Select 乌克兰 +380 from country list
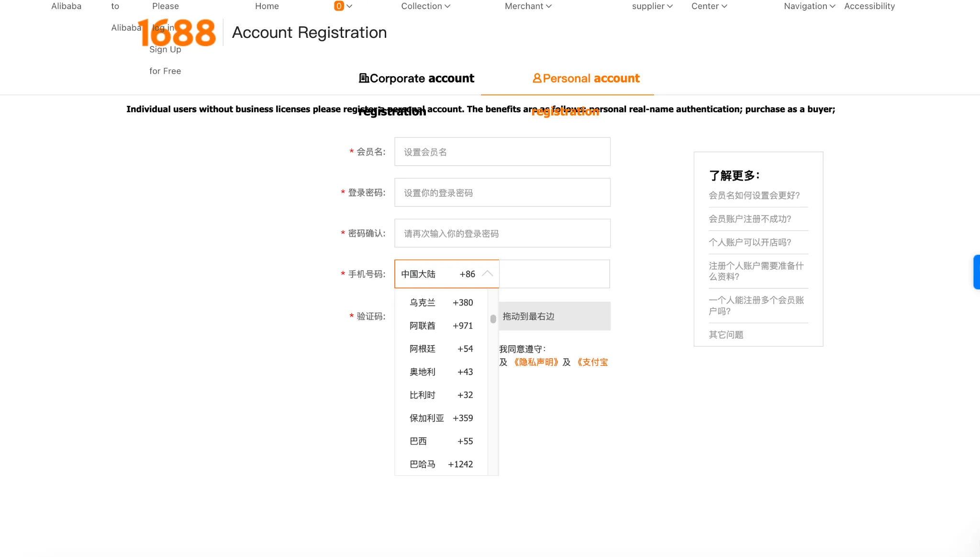The image size is (980, 557). [x=440, y=302]
